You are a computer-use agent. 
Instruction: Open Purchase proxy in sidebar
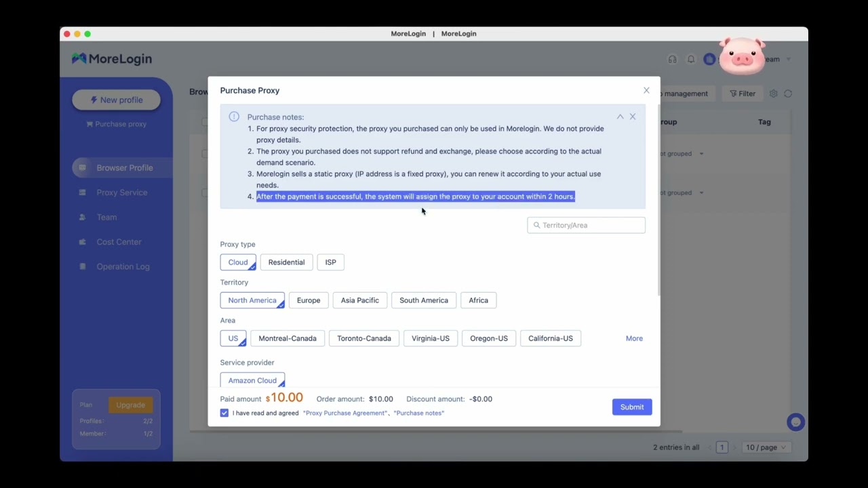pos(117,124)
